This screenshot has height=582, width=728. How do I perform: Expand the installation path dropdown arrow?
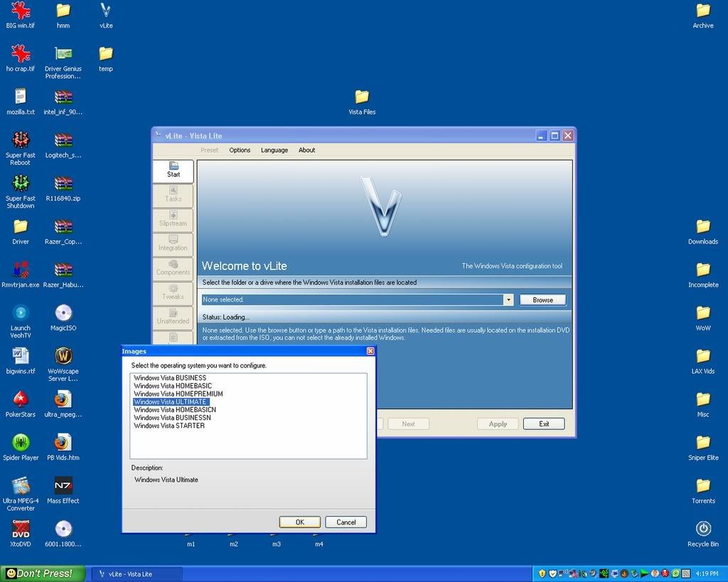pos(508,300)
